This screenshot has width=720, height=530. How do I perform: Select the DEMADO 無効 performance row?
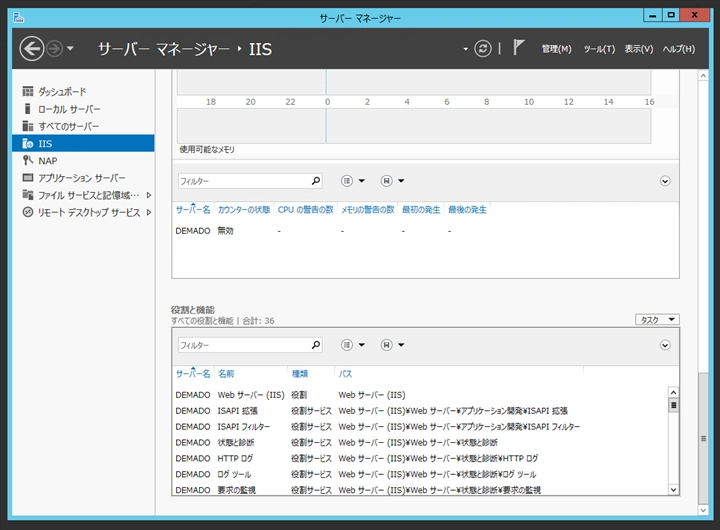425,231
